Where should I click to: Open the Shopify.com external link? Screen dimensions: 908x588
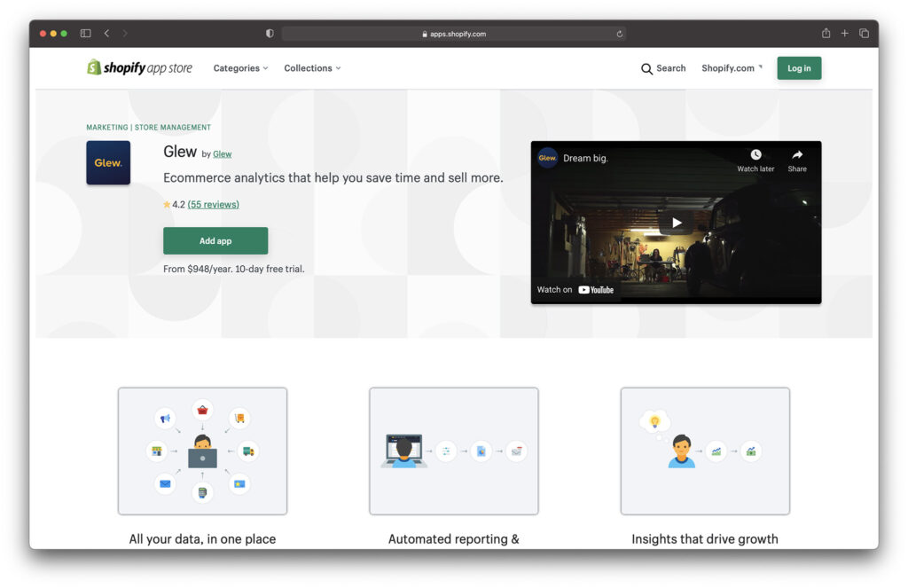732,68
